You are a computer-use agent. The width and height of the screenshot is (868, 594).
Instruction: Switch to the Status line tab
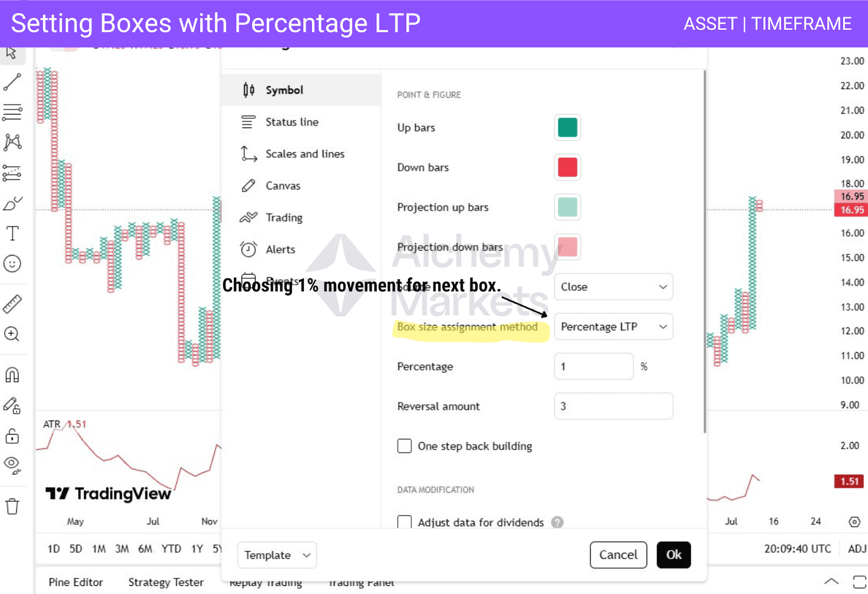(x=292, y=122)
